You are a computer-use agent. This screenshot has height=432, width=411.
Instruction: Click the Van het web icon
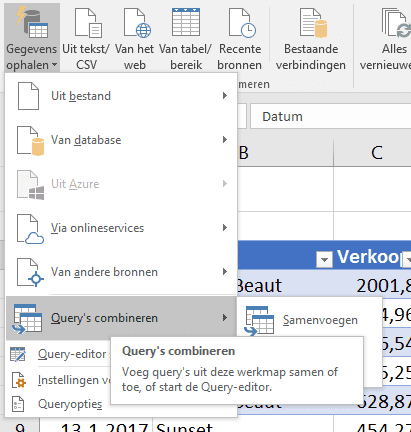(x=137, y=23)
